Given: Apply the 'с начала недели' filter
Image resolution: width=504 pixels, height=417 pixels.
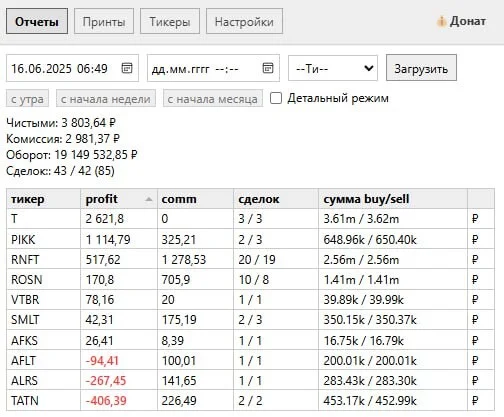Looking at the screenshot, I should pyautogui.click(x=106, y=99).
